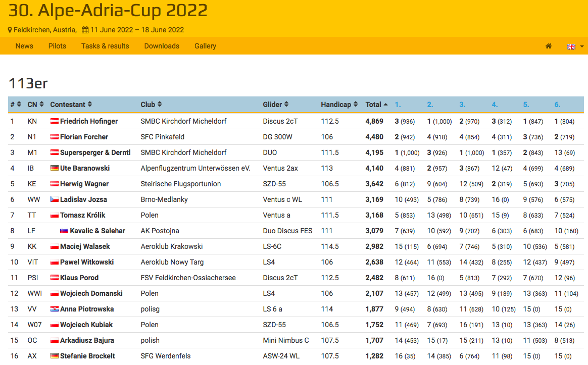Click Polish flag beside Tomasz Królik

pos(55,215)
